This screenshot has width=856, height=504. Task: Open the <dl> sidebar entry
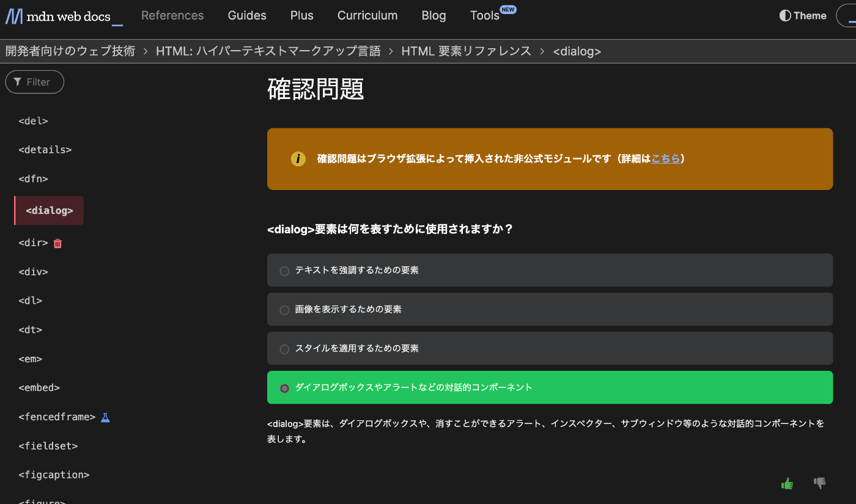pyautogui.click(x=31, y=301)
